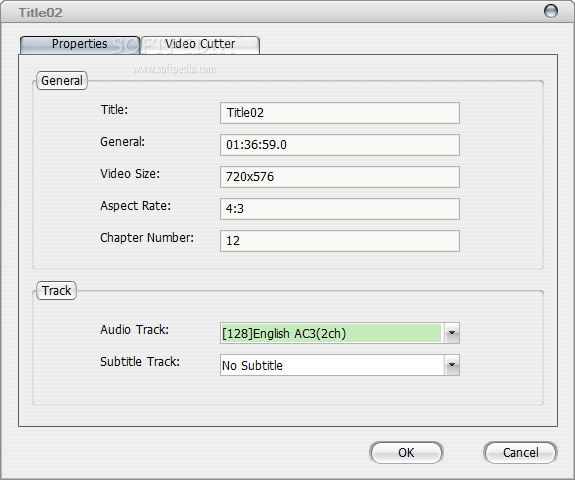The height and width of the screenshot is (480, 575).
Task: Dismiss dialog with Cancel button
Action: tap(520, 452)
